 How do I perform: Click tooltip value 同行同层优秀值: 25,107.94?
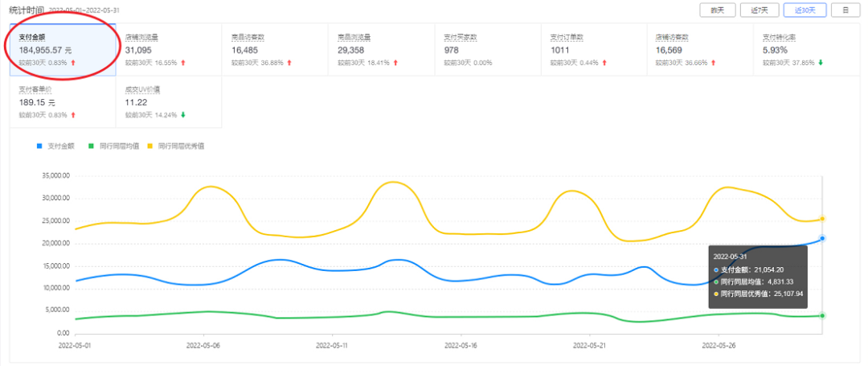(758, 293)
